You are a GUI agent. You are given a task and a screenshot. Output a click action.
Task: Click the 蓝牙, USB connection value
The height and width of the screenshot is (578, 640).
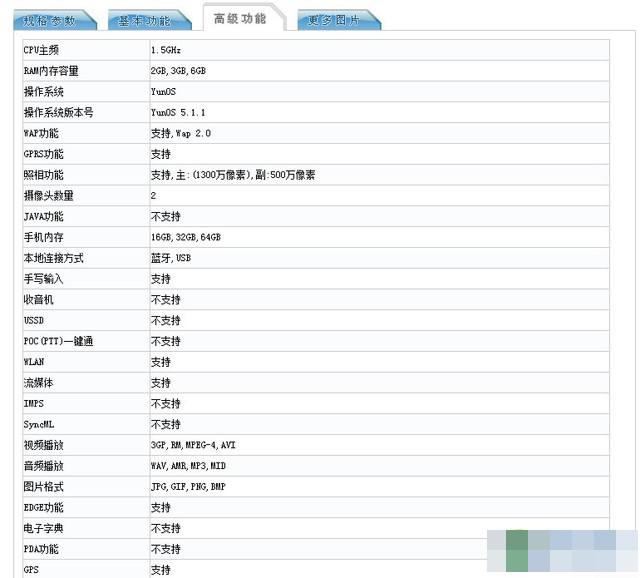(x=171, y=258)
